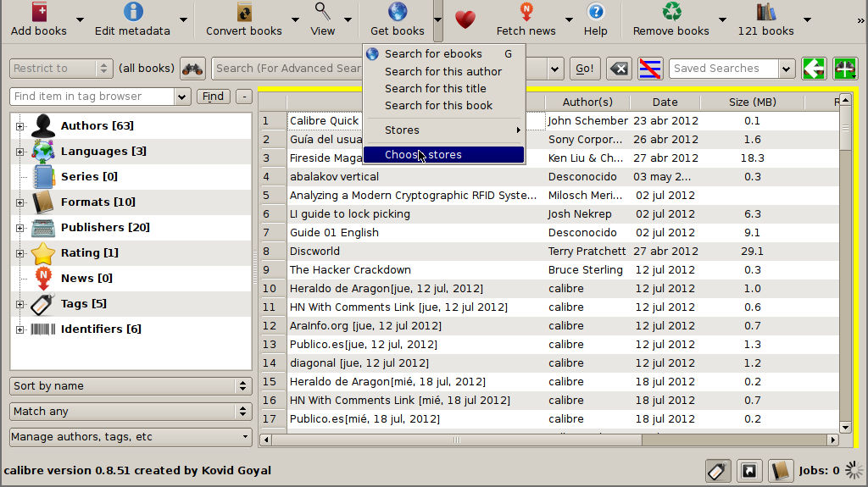Click the green plus save-search icon

tap(845, 69)
